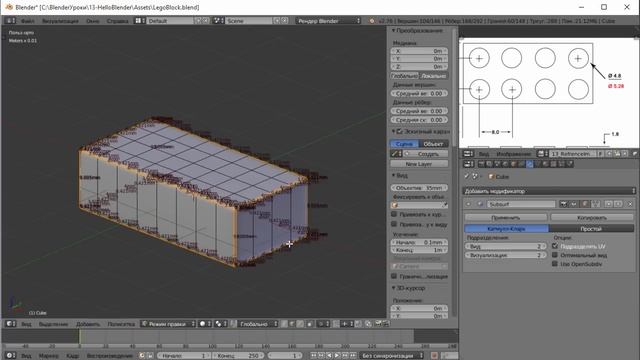Open pivot point selector
The height and width of the screenshot is (360, 640).
point(221,324)
